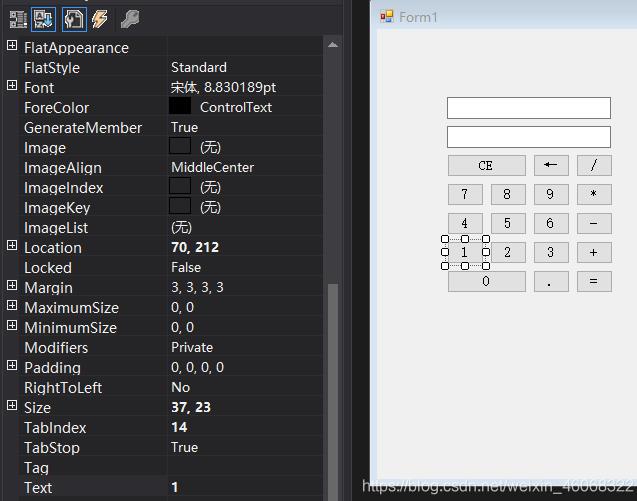Click the Size value 37, 23
Screen dimensions: 637x501
(x=191, y=407)
